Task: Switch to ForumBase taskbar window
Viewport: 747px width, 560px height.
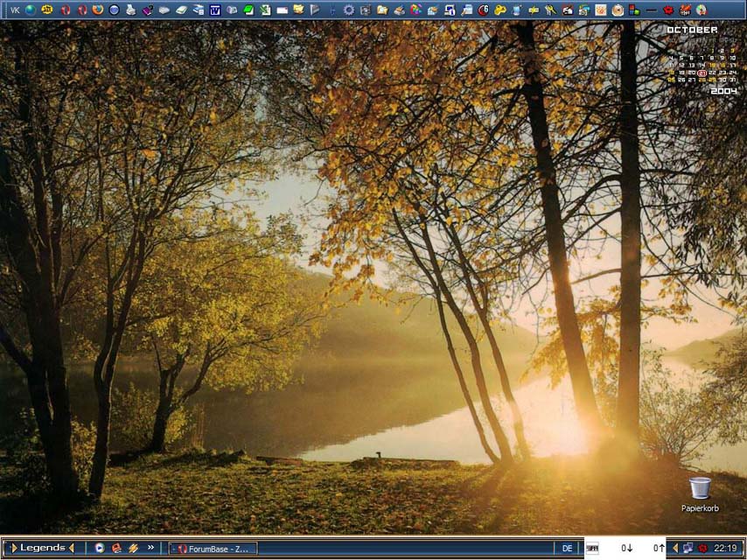Action: (213, 549)
